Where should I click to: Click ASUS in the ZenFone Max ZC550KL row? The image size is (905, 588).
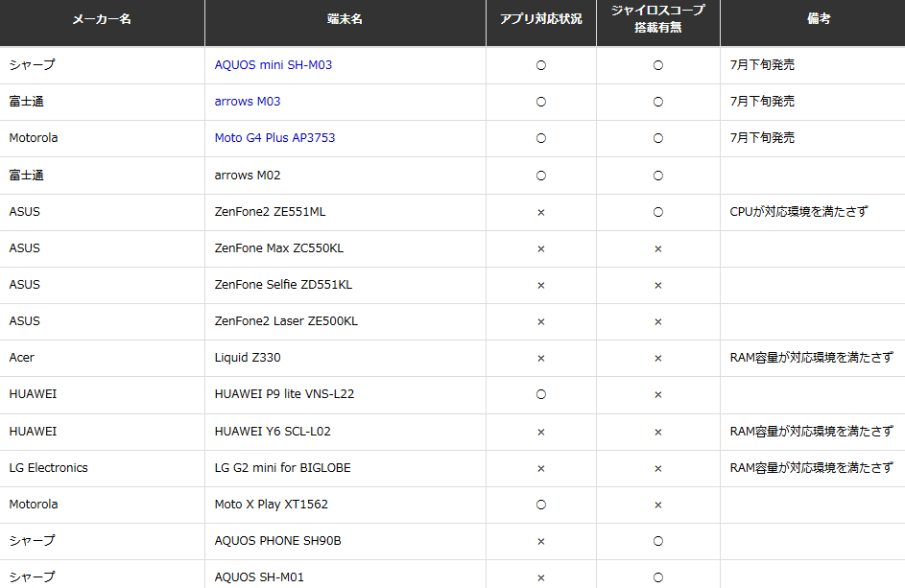pyautogui.click(x=25, y=248)
